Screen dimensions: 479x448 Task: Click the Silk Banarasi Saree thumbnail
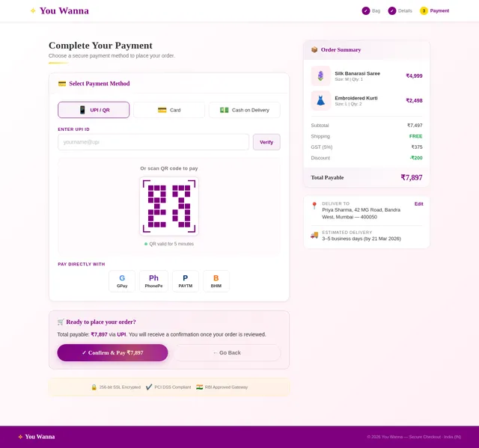click(321, 76)
